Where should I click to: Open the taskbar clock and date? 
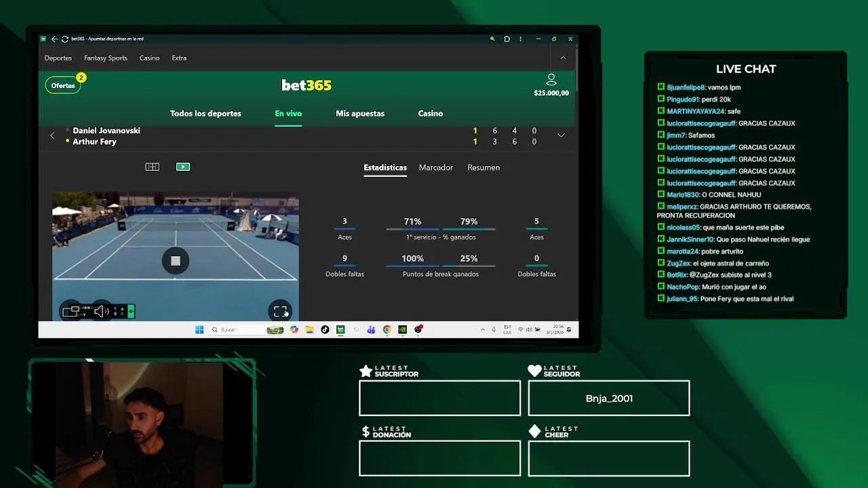pyautogui.click(x=553, y=329)
